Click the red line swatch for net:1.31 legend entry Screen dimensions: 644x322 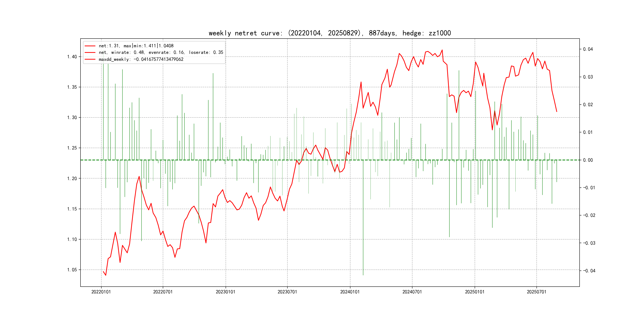pos(90,46)
